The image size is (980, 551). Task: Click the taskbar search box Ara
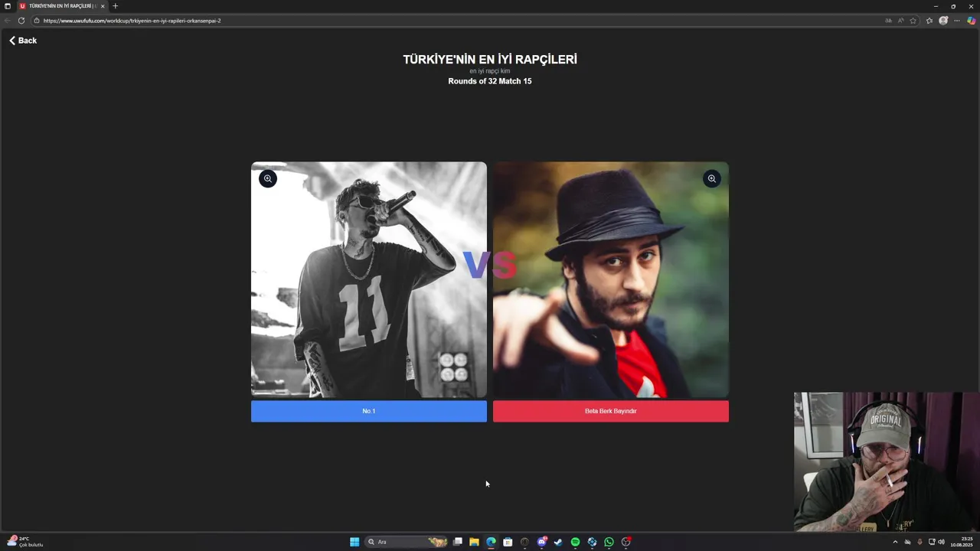[x=406, y=542]
